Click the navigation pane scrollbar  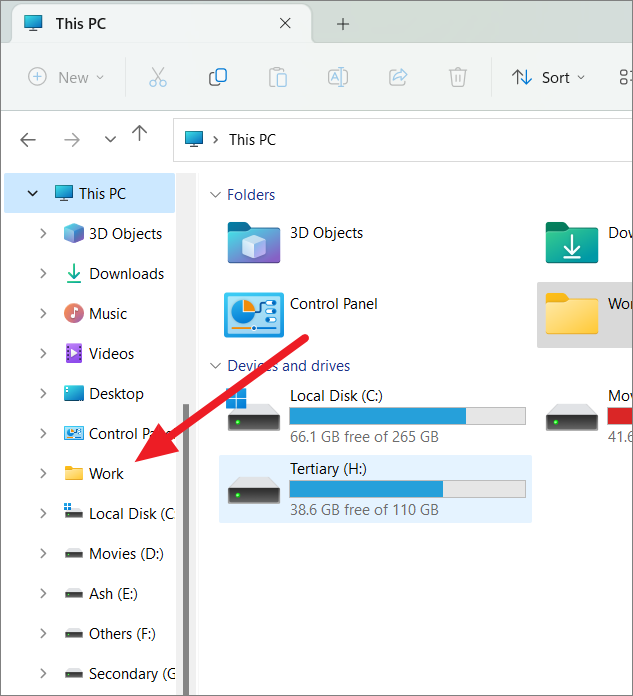click(186, 549)
